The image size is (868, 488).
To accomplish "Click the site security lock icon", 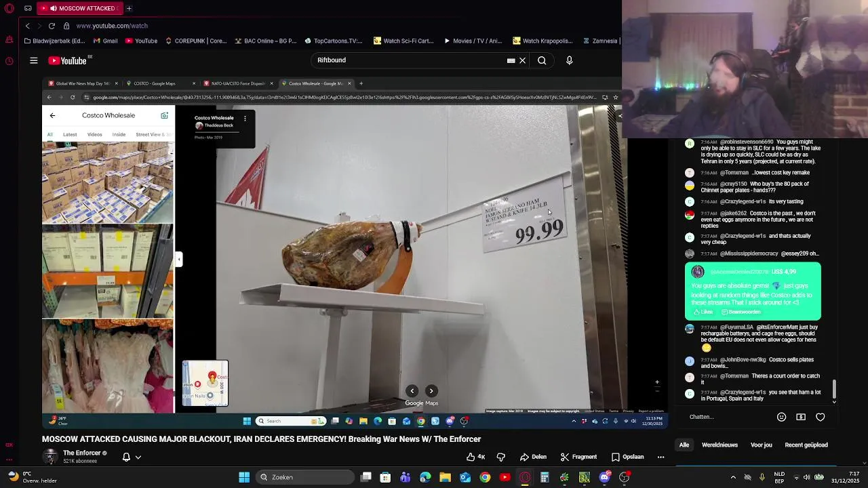I will (x=66, y=26).
